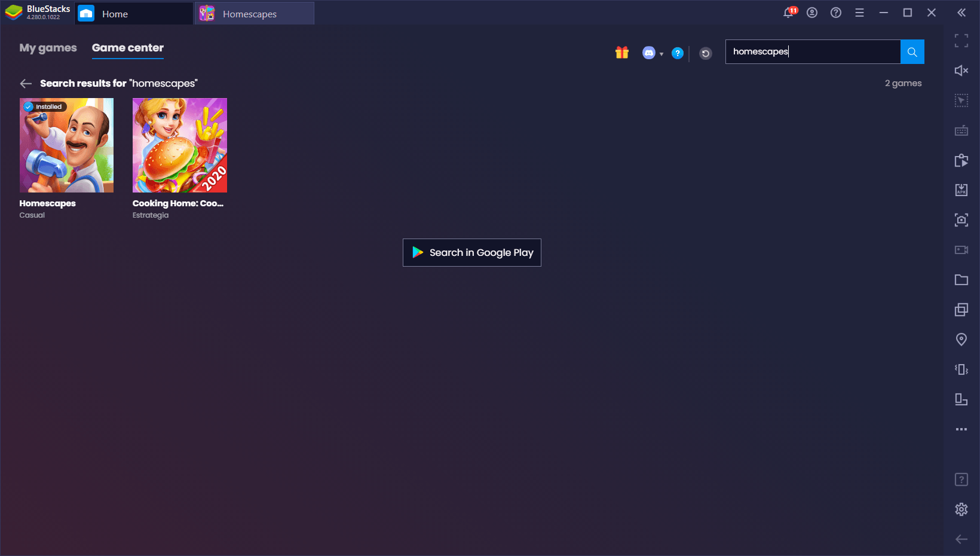
Task: Click the Installed badge on Homescapes
Action: click(45, 107)
